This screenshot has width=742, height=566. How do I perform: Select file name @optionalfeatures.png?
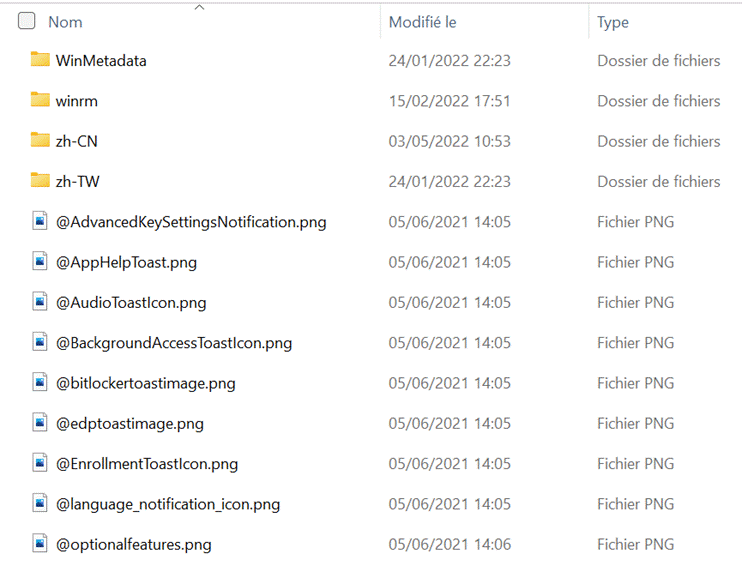tap(133, 544)
